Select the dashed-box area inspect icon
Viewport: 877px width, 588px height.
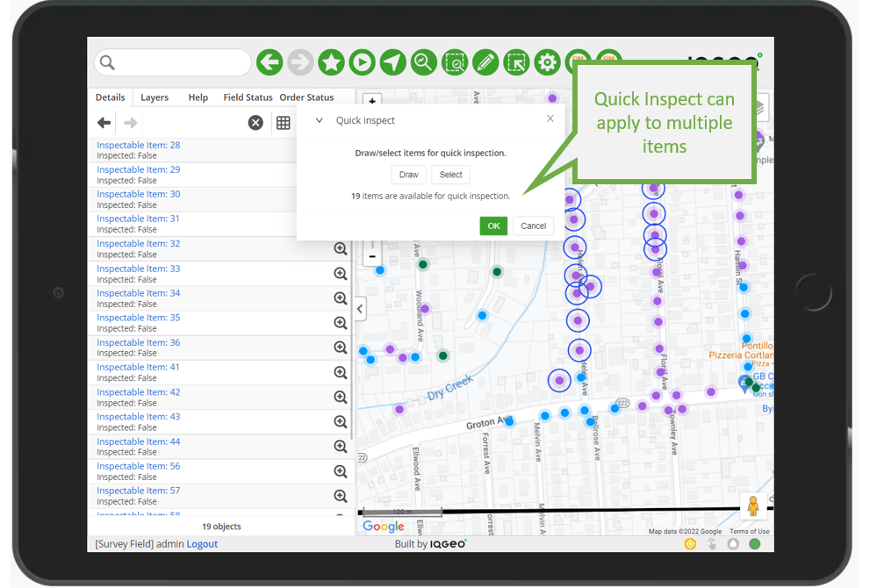(x=455, y=62)
